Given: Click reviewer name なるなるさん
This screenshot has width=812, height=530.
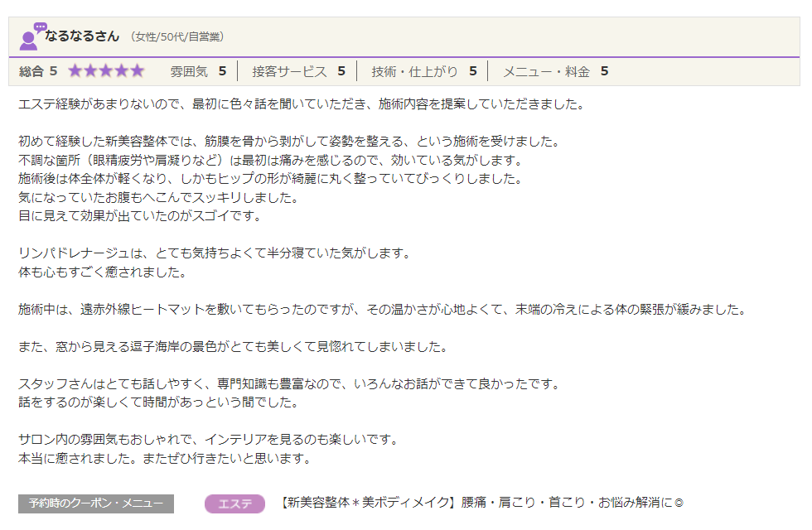Looking at the screenshot, I should click(x=83, y=36).
